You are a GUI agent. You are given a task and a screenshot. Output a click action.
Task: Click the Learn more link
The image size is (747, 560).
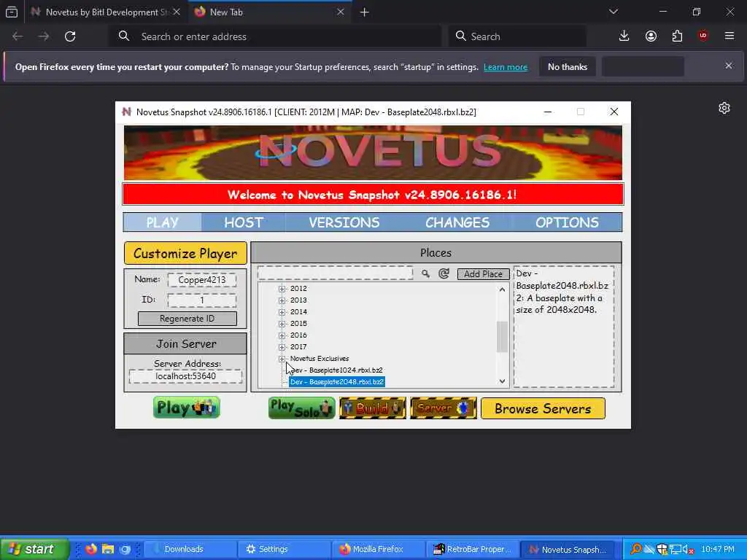tap(506, 67)
